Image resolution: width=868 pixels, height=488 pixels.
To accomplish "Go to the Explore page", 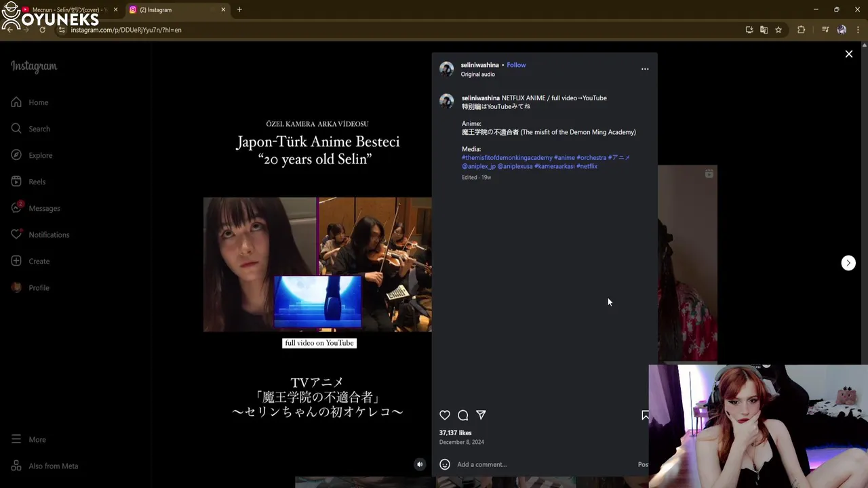I will [x=32, y=155].
